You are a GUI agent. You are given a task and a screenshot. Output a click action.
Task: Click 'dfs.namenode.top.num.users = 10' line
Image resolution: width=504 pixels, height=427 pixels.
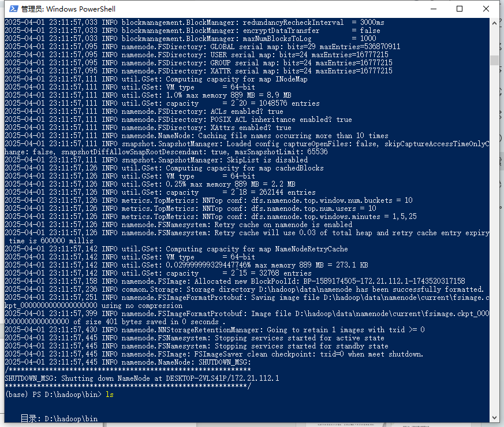(191, 209)
